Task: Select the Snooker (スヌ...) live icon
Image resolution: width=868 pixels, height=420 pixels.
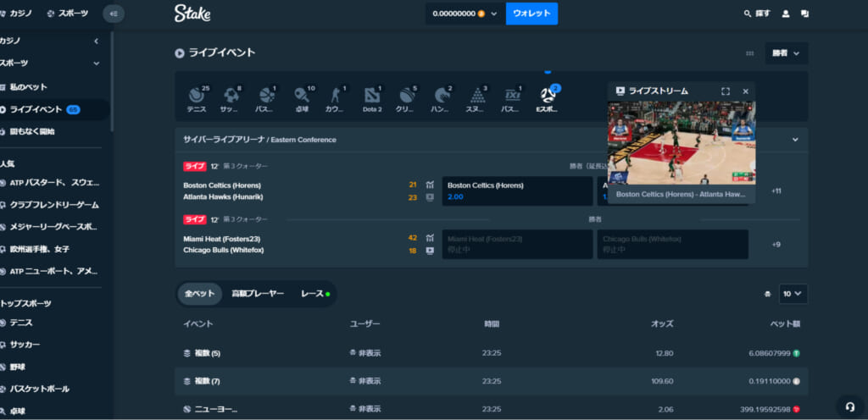Action: (476, 99)
